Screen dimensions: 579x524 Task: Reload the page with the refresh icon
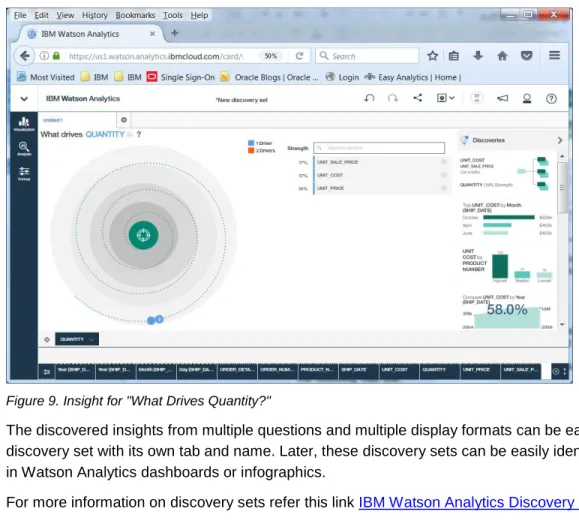click(299, 56)
